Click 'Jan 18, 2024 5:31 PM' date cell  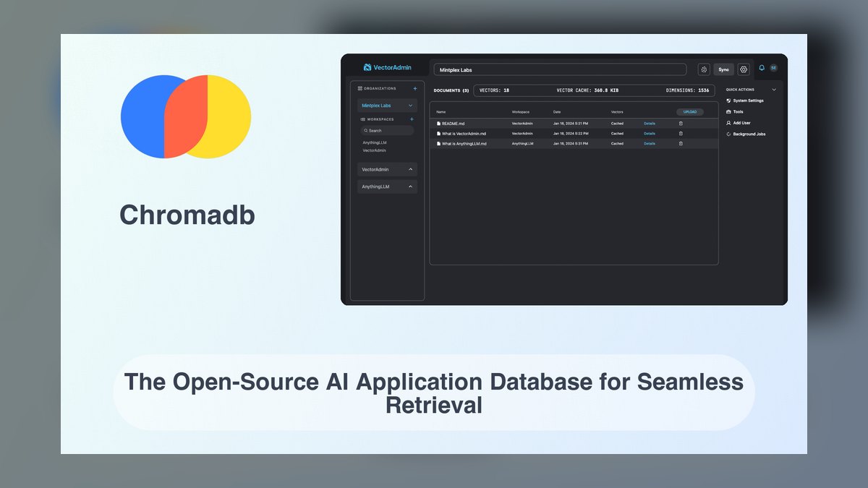571,144
